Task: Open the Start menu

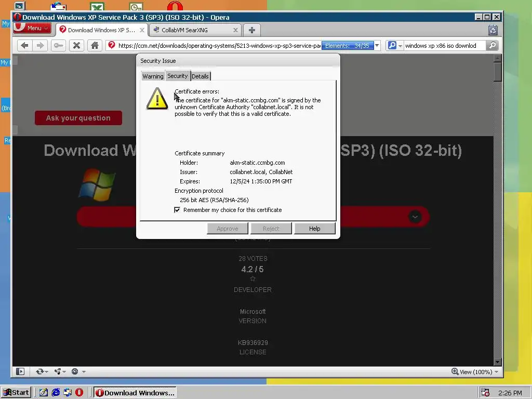Action: [x=16, y=393]
